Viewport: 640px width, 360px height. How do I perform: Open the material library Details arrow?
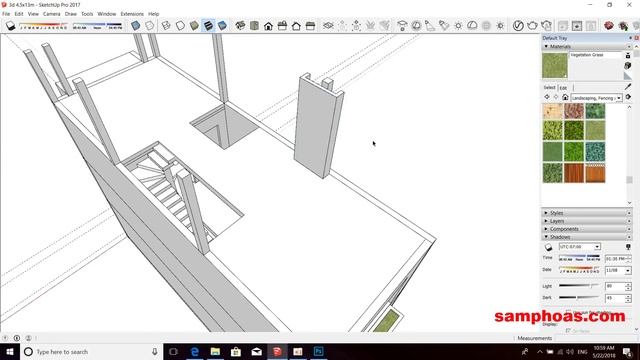pos(628,97)
